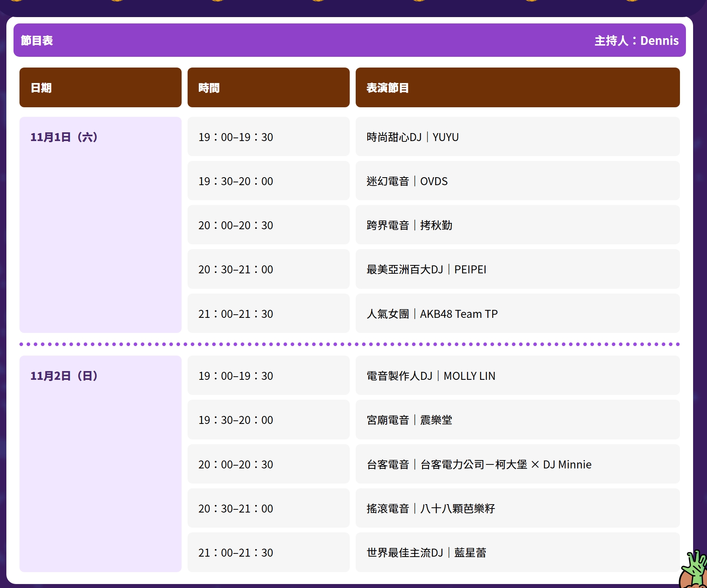The image size is (707, 588).
Task: Click the 21:00–21:30 slot under 11月1日
Action: [x=268, y=313]
